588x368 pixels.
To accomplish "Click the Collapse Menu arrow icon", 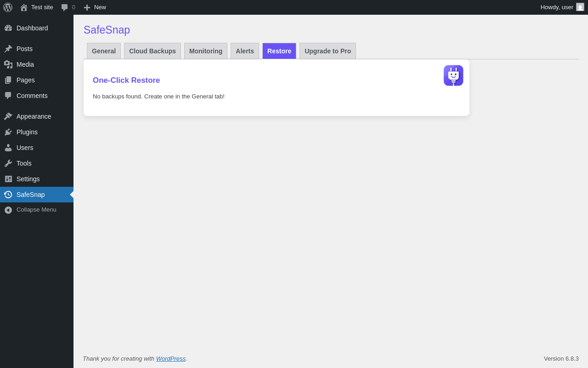I will [8, 210].
